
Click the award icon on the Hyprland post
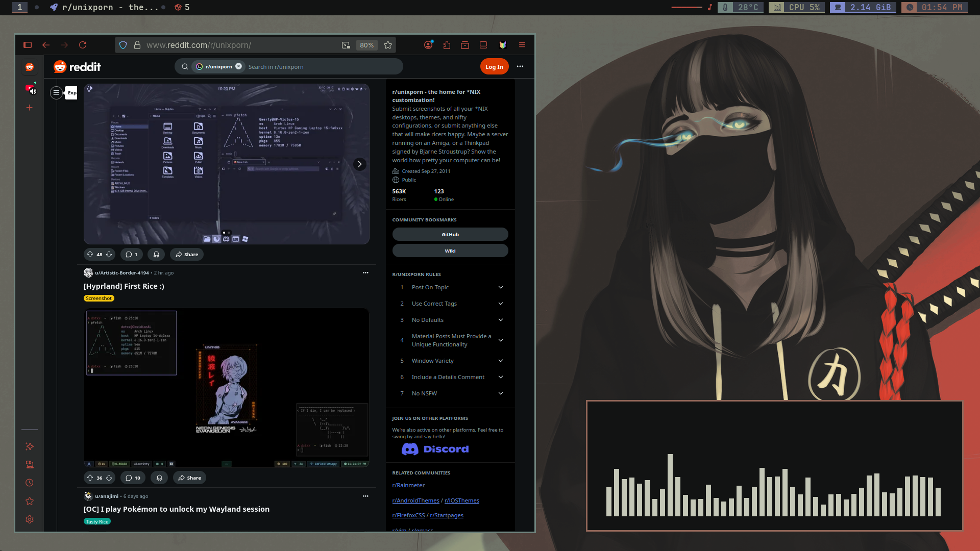click(159, 478)
